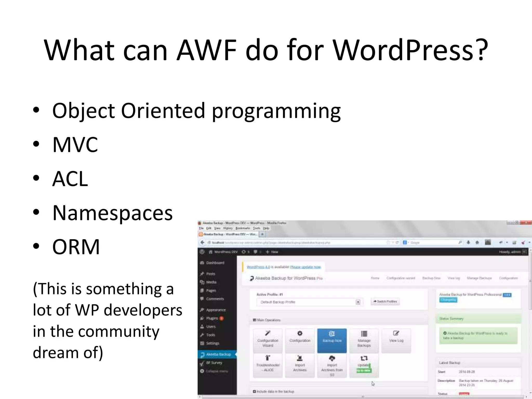Select the Akeeba Backup browser tab
The width and height of the screenshot is (532, 399).
pyautogui.click(x=229, y=234)
